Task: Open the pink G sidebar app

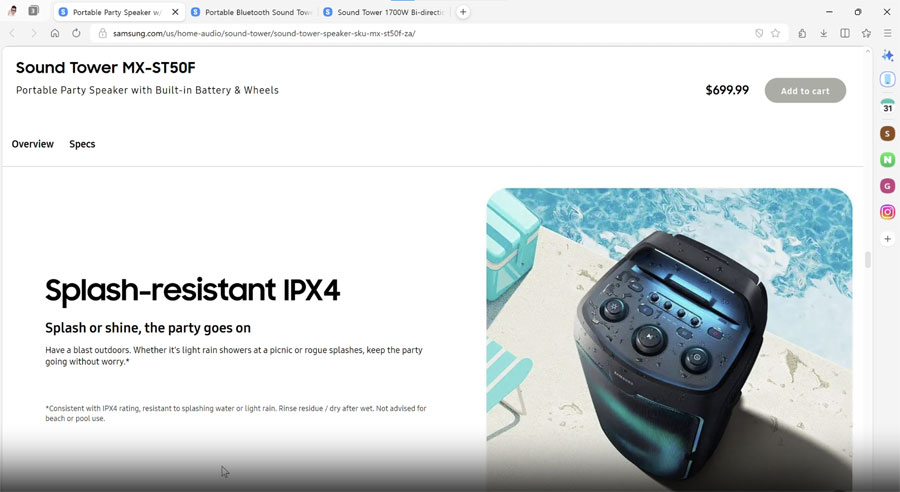Action: click(x=887, y=185)
